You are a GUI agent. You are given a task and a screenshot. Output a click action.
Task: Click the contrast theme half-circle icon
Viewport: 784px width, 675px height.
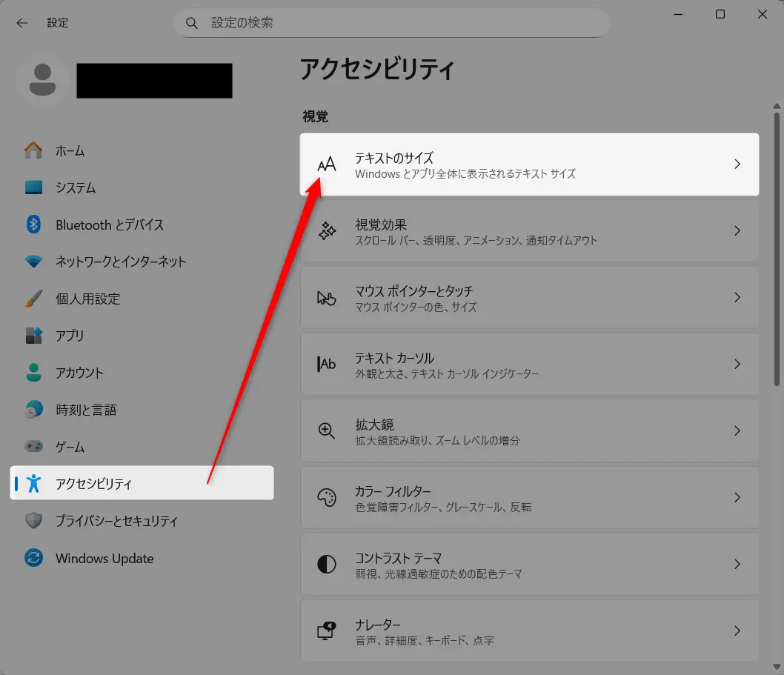327,564
